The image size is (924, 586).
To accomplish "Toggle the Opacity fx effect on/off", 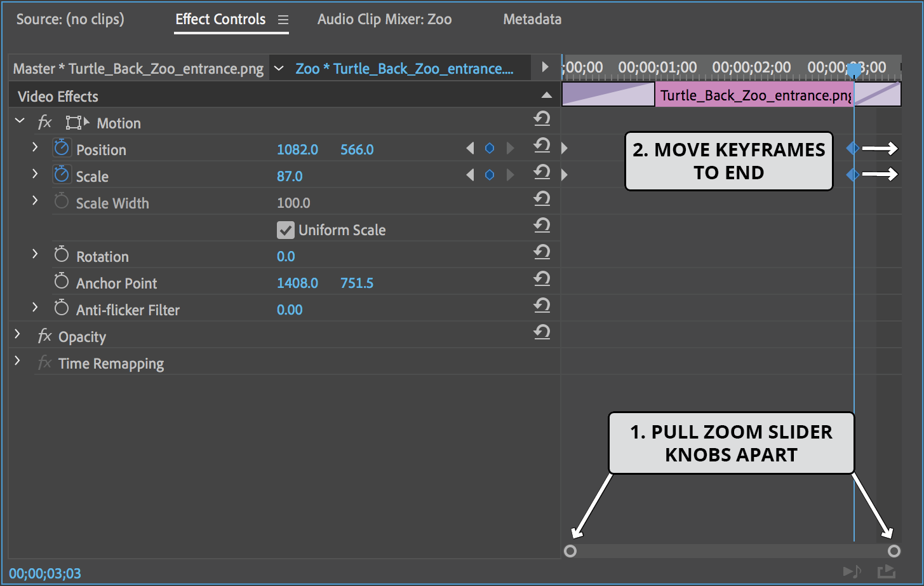I will 44,336.
